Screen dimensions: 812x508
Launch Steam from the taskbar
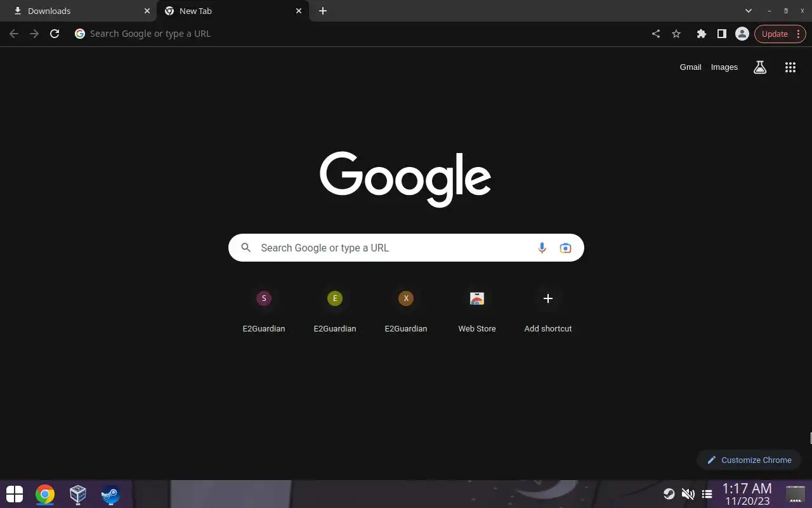pyautogui.click(x=111, y=494)
